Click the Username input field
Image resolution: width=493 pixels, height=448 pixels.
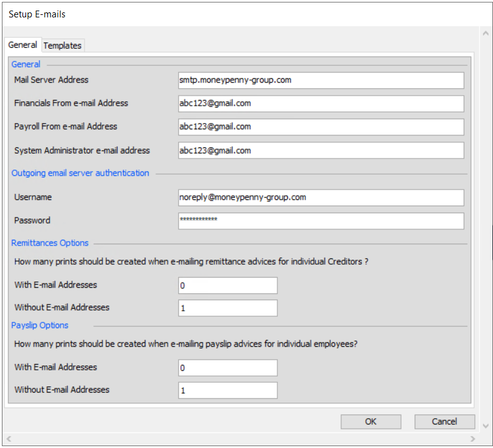(x=321, y=198)
